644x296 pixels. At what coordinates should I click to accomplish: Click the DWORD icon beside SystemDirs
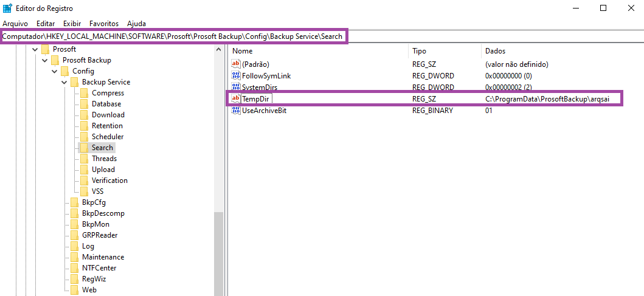coord(236,87)
